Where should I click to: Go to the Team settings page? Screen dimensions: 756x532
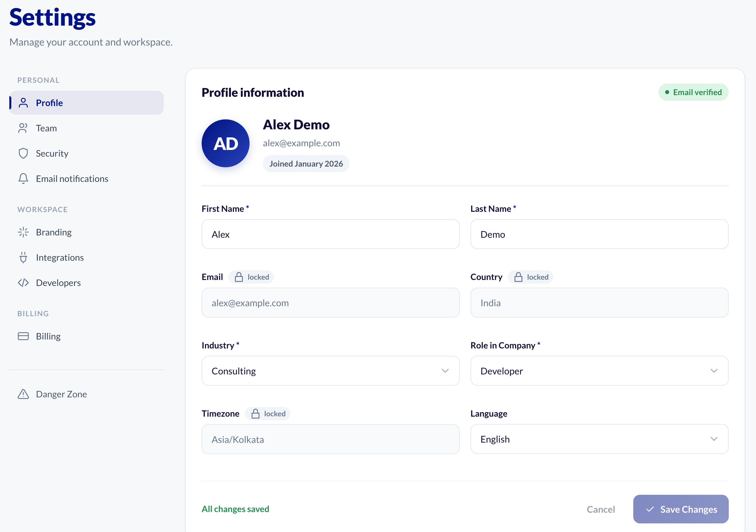pos(87,128)
